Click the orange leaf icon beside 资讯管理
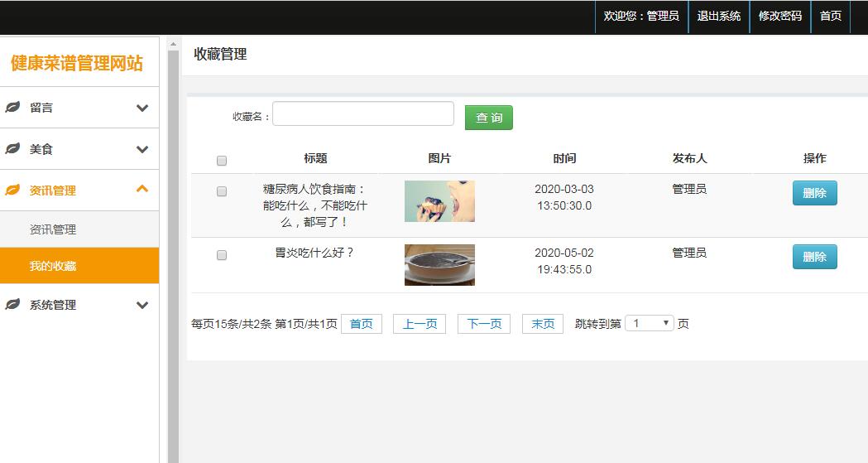Screen dimensions: 868x463 pos(12,190)
